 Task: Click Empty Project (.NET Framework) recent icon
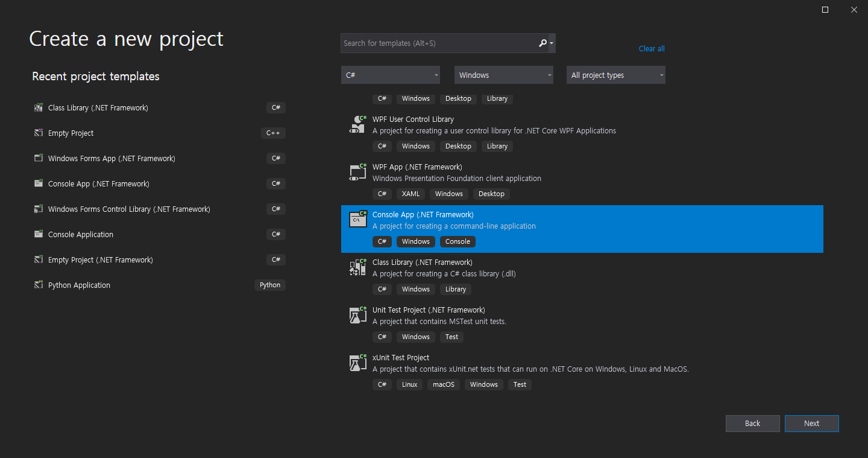[x=39, y=259]
